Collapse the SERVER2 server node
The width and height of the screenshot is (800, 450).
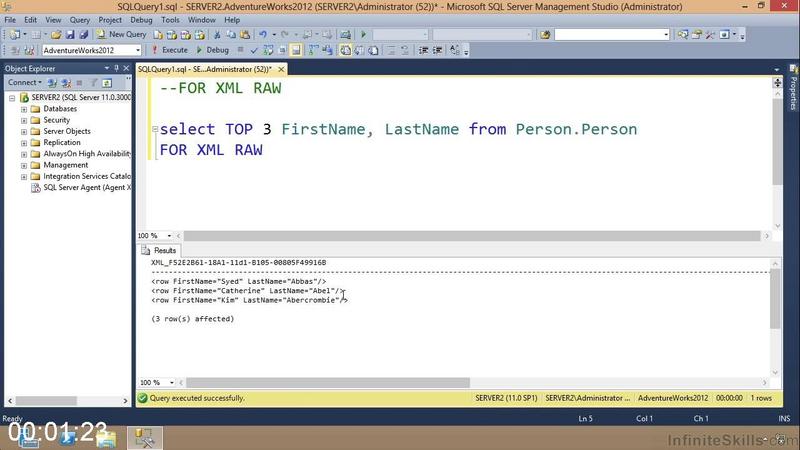pyautogui.click(x=12, y=97)
